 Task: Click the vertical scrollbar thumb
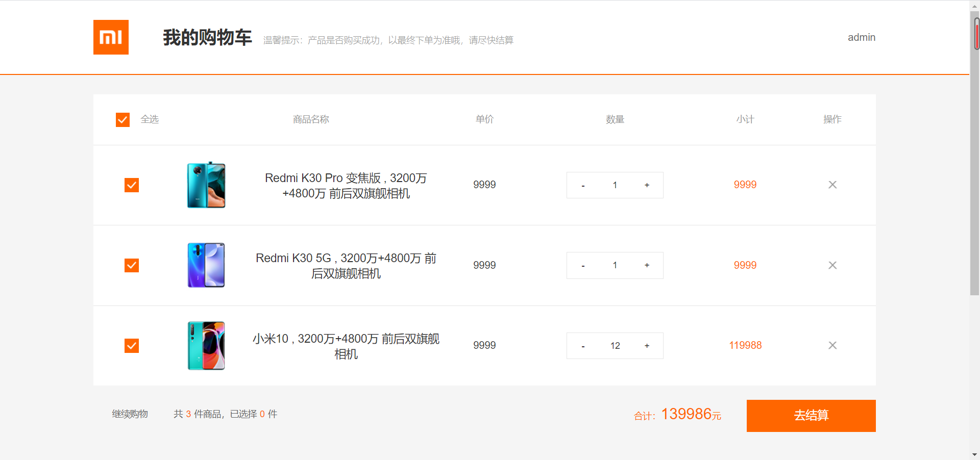pyautogui.click(x=975, y=153)
